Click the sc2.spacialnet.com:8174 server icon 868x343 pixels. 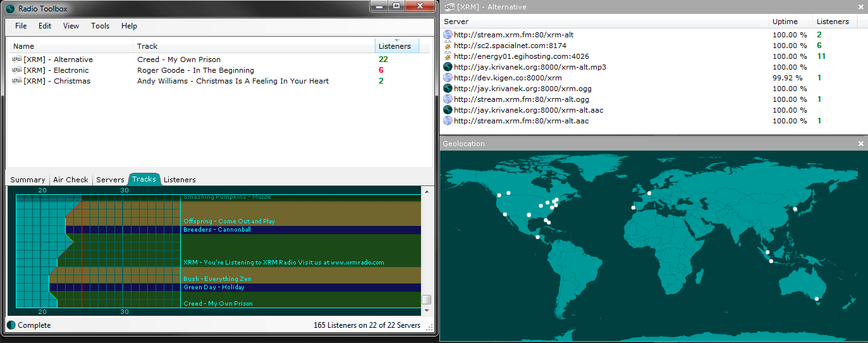tap(448, 46)
